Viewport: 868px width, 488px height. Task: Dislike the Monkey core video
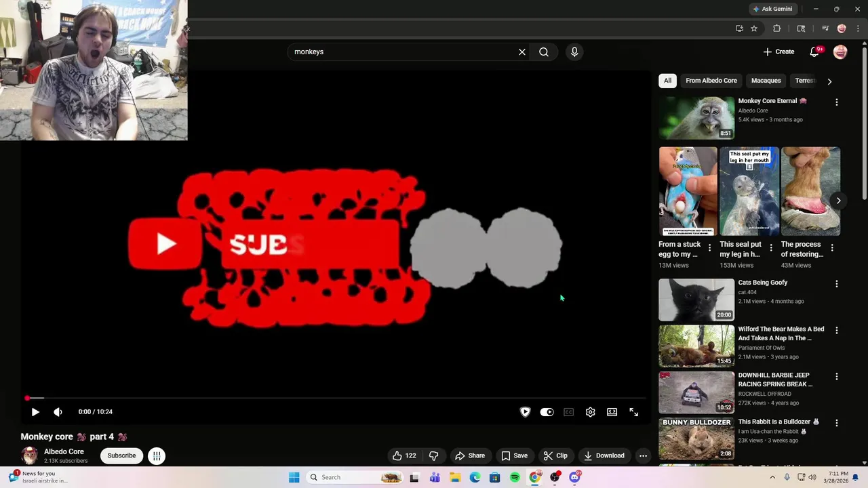point(433,455)
